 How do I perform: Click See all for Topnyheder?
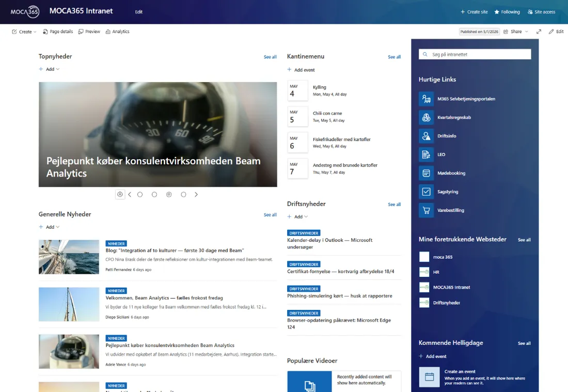(270, 57)
